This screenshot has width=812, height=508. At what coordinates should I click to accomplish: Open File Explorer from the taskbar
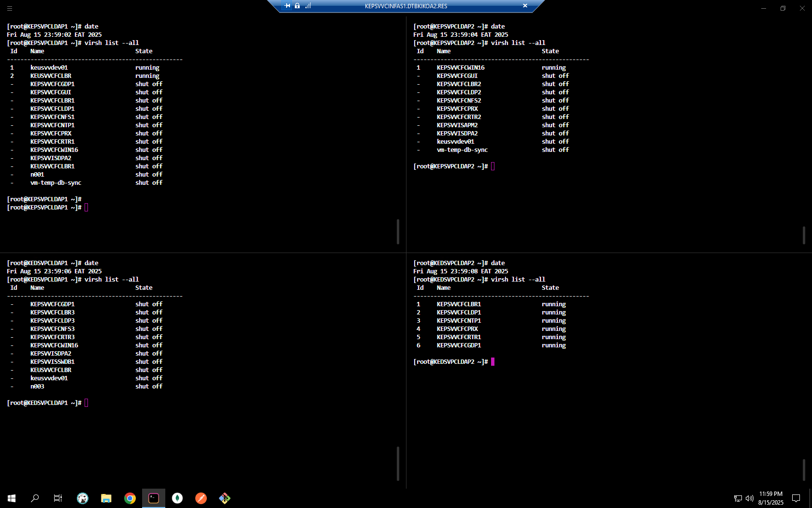[106, 498]
